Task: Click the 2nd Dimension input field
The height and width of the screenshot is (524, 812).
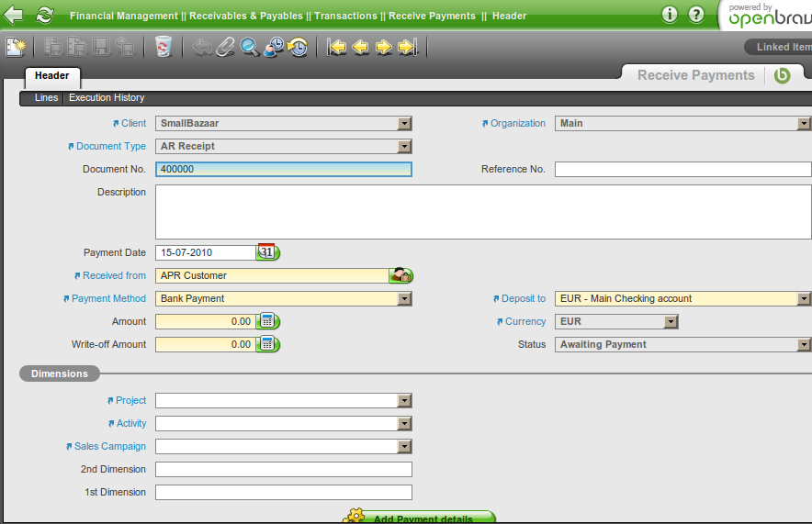Action: point(284,469)
